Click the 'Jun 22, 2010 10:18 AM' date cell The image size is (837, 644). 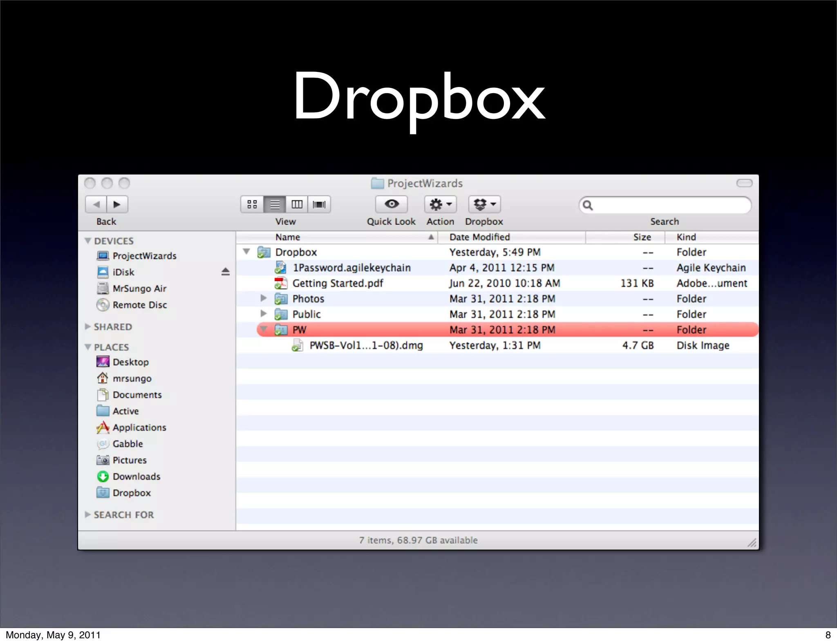coord(505,283)
